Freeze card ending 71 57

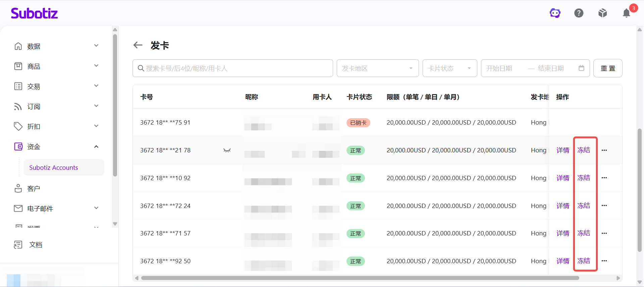[x=584, y=233]
